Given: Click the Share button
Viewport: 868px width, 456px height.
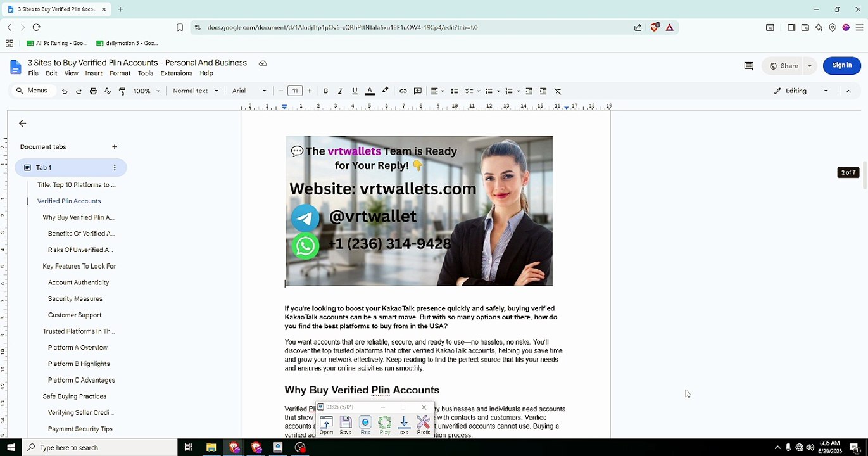Looking at the screenshot, I should [x=784, y=66].
